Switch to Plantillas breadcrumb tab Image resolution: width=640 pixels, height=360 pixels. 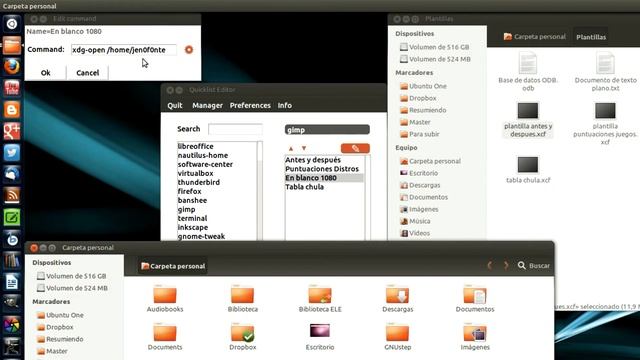tap(591, 37)
